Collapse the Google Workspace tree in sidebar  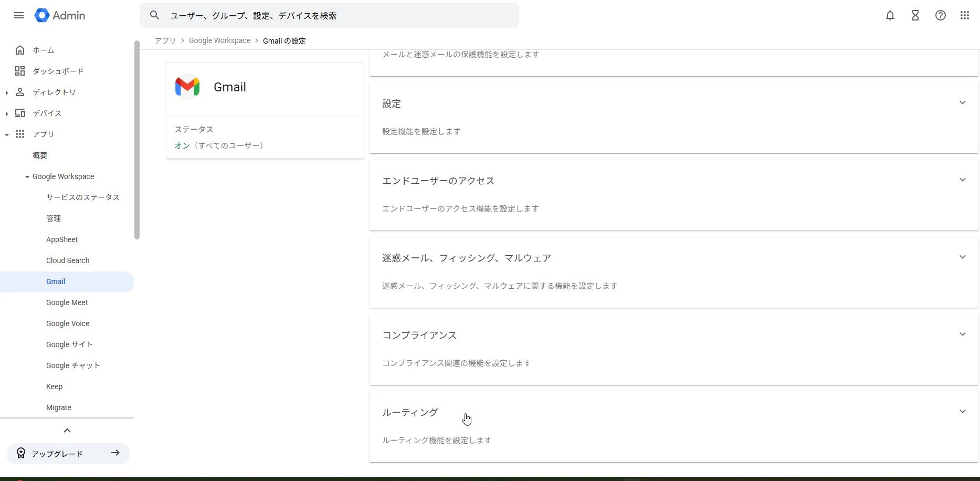[x=26, y=176]
